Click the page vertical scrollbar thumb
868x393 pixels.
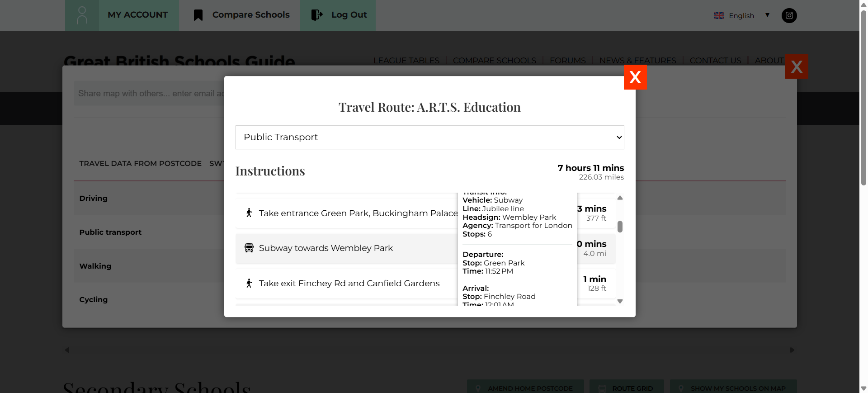pos(863,97)
